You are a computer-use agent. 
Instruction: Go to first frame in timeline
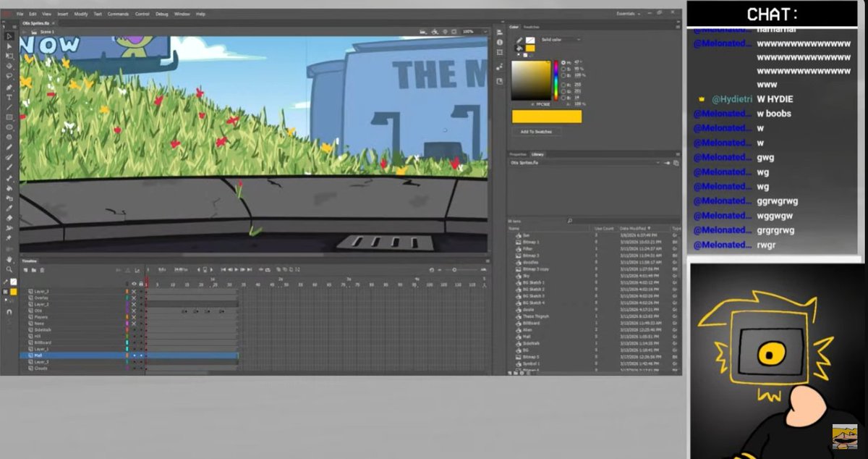point(224,269)
